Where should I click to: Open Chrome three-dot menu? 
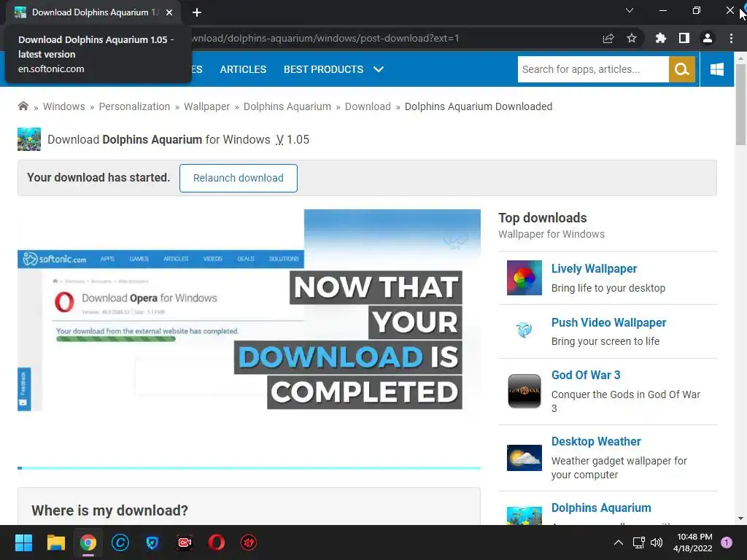click(x=731, y=38)
